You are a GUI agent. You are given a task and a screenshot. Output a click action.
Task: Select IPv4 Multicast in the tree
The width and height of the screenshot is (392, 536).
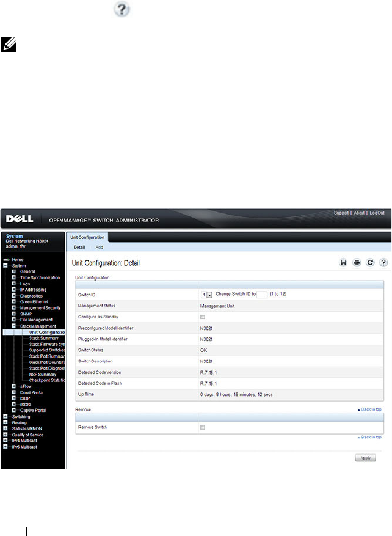pyautogui.click(x=24, y=441)
